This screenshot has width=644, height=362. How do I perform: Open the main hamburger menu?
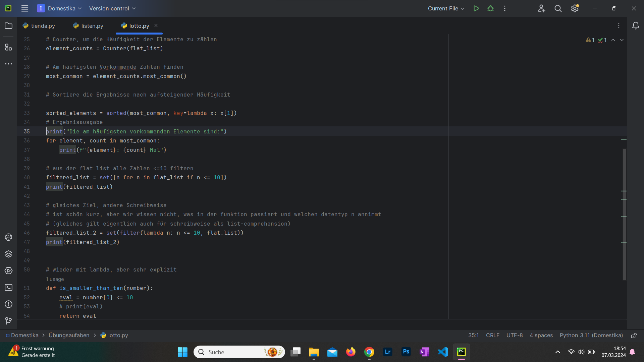tap(24, 8)
